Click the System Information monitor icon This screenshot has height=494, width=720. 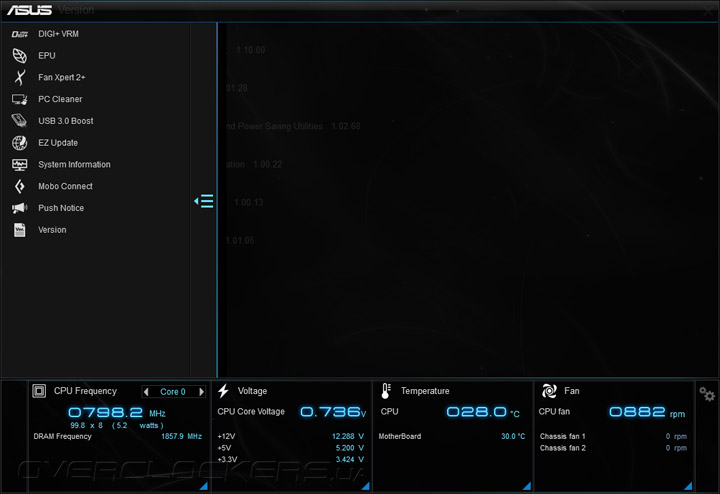pyautogui.click(x=19, y=164)
